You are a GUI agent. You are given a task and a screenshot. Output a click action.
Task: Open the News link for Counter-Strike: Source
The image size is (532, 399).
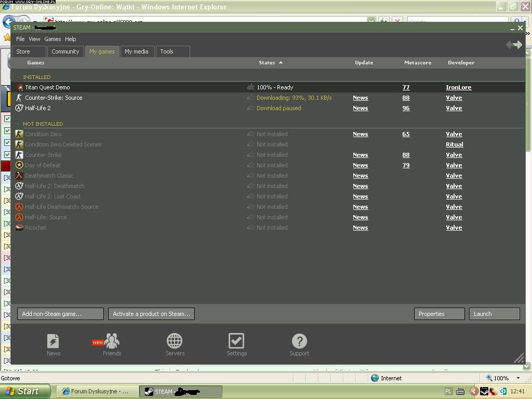pos(361,98)
